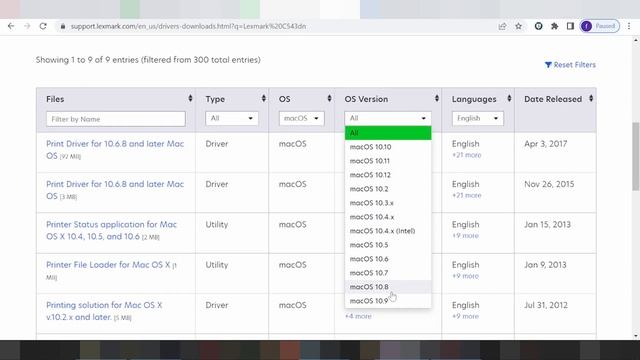Sort table by Files column arrows

coord(190,98)
